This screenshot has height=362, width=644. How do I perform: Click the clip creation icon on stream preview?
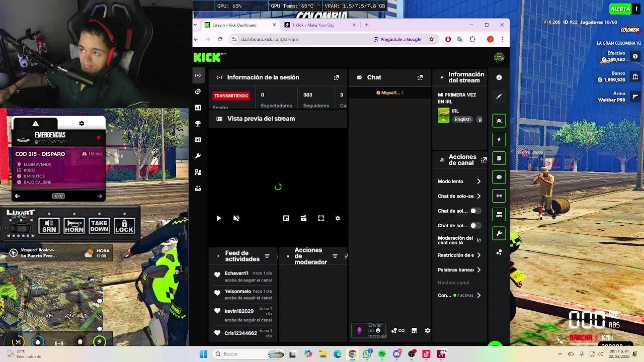[x=303, y=218]
